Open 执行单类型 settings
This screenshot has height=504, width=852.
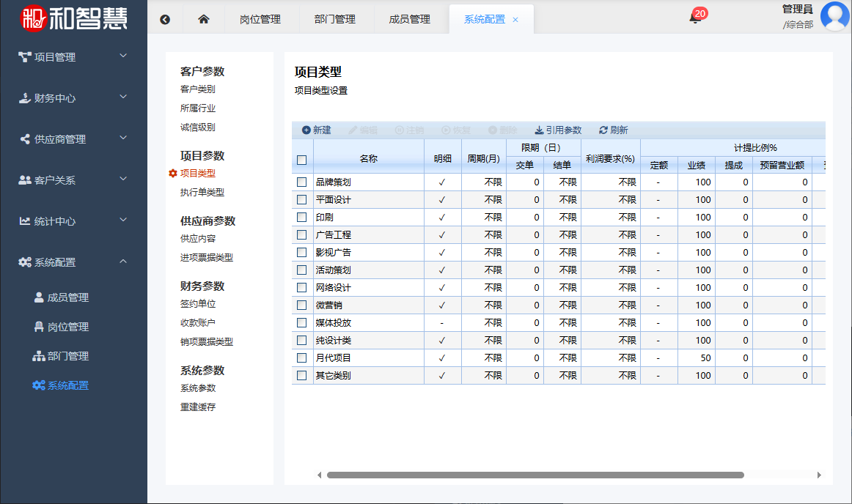tap(202, 192)
